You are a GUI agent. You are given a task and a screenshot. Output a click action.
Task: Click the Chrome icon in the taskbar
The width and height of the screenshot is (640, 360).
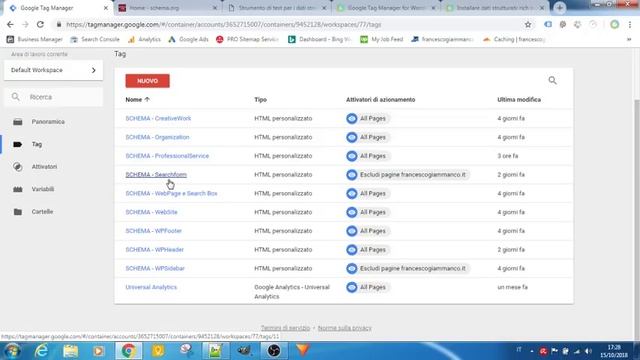(128, 351)
